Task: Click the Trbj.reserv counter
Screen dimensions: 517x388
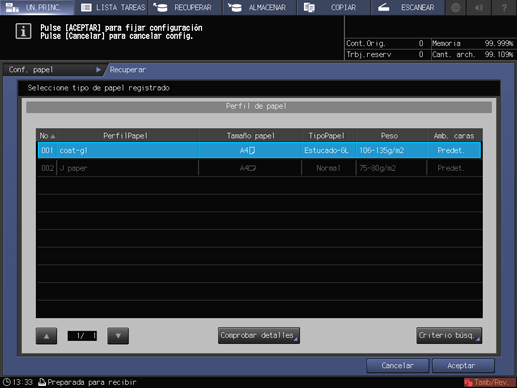Action: click(385, 54)
